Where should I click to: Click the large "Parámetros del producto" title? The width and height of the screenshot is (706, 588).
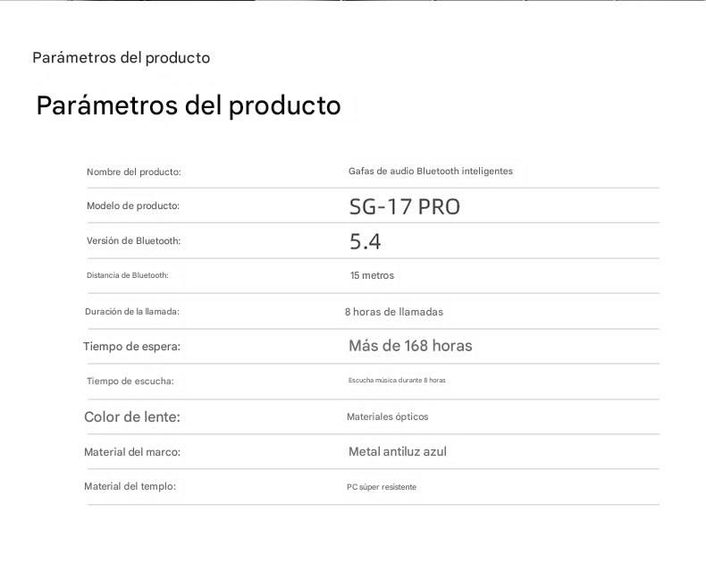coord(188,105)
